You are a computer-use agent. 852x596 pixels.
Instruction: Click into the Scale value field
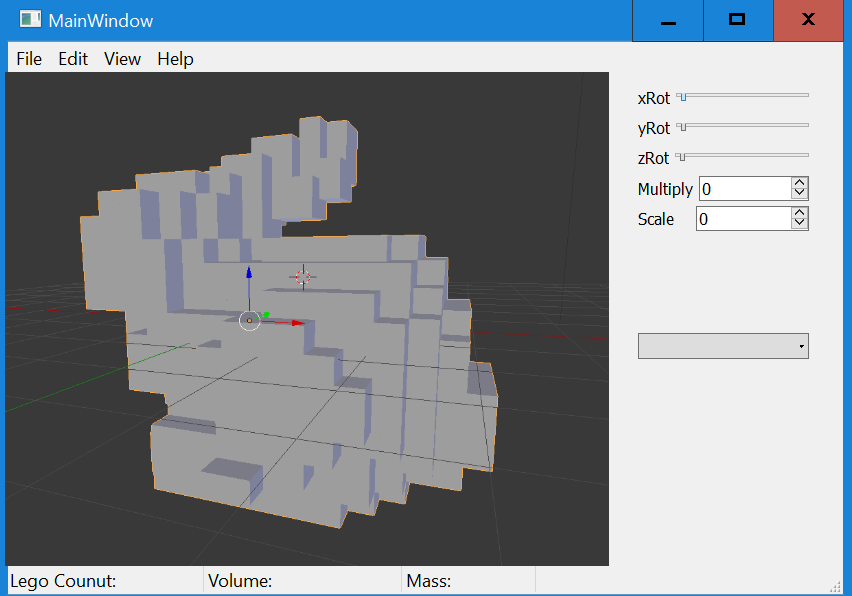(x=743, y=219)
